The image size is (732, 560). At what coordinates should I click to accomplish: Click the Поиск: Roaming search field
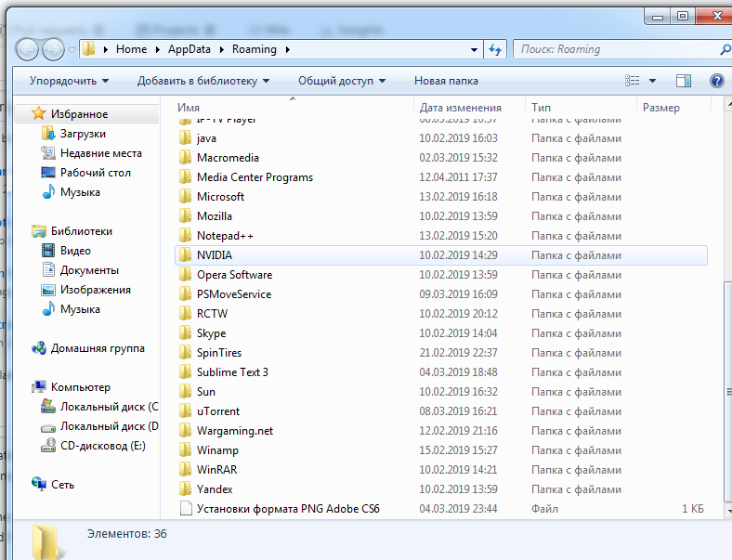coord(616,49)
